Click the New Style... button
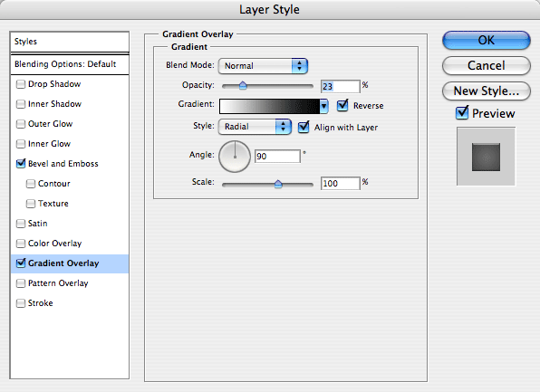The height and width of the screenshot is (392, 540). tap(487, 91)
